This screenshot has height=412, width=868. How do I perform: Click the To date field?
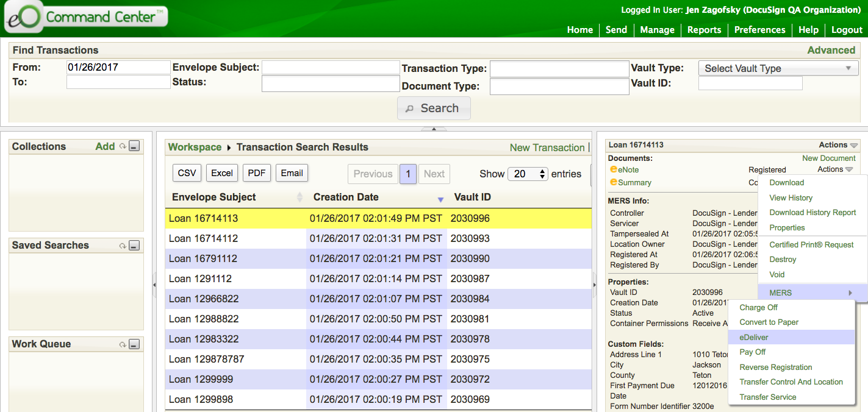pos(118,82)
